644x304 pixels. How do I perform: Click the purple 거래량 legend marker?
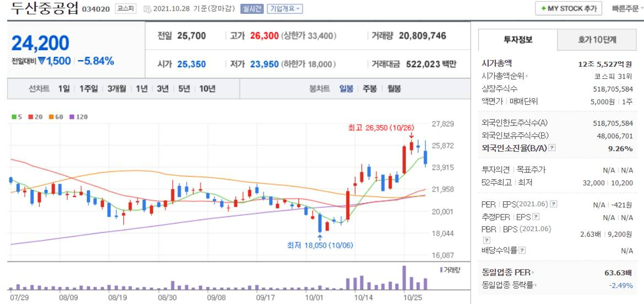(x=441, y=270)
